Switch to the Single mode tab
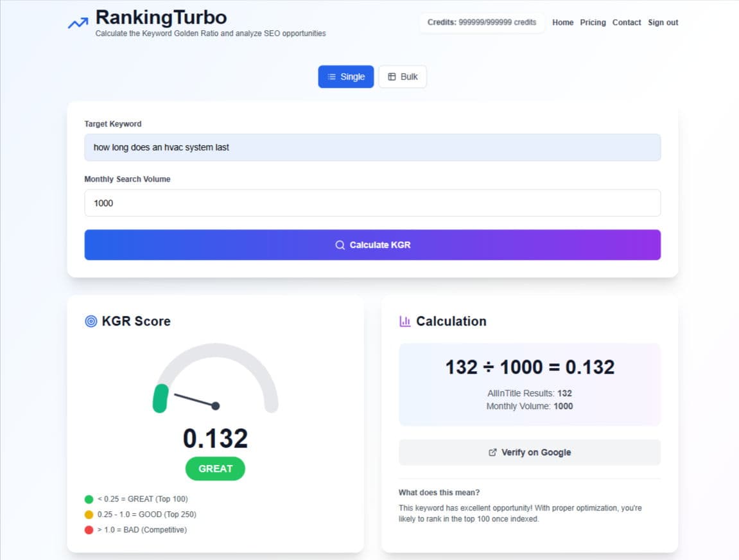Image resolution: width=739 pixels, height=560 pixels. point(346,76)
